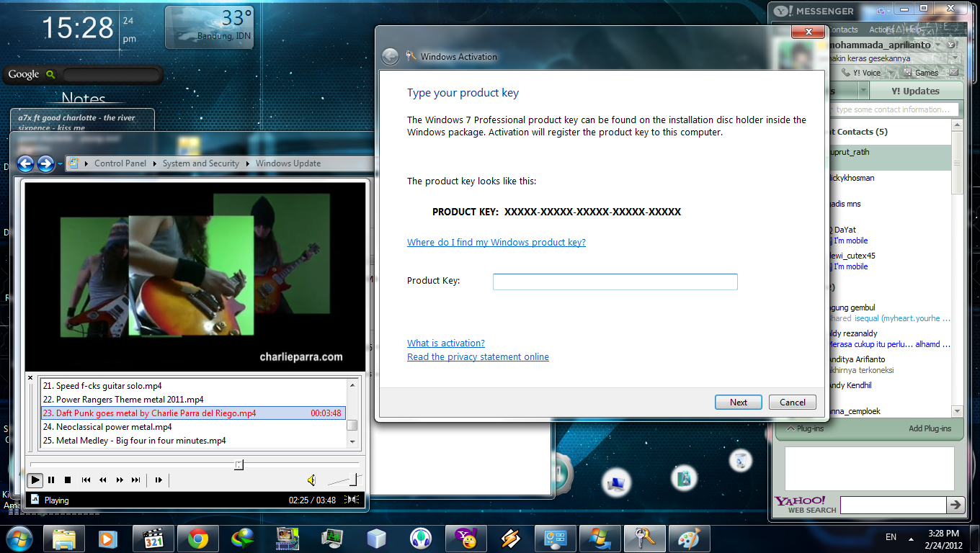Click the Windows Start button
The height and width of the screenshot is (553, 980).
(19, 537)
